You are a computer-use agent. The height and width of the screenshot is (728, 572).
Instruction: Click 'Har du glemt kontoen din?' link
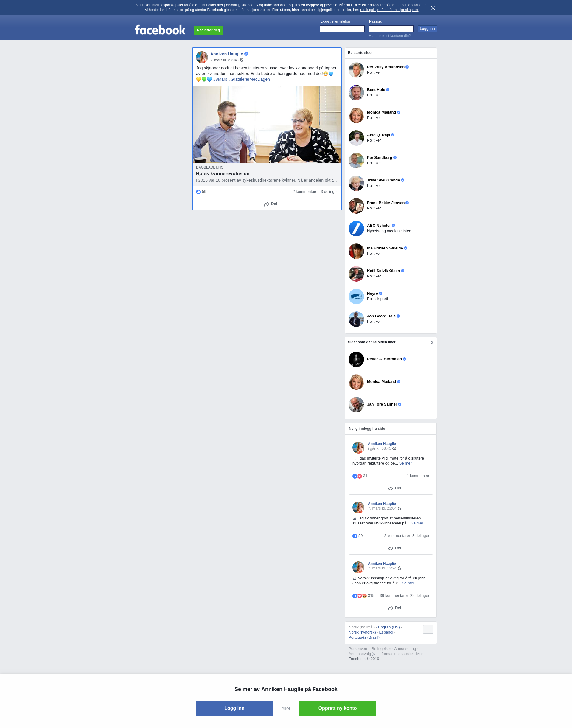[x=389, y=36]
